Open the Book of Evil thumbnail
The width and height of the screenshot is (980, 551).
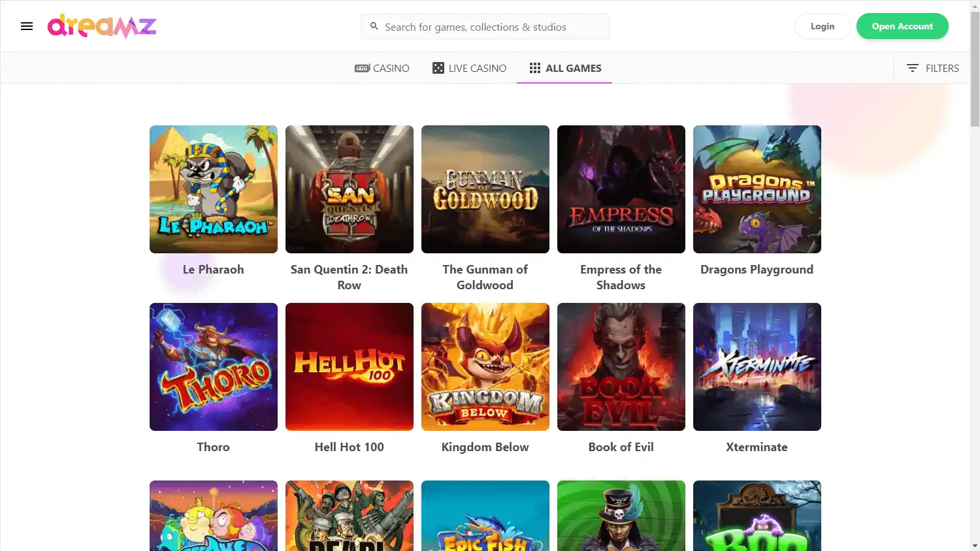[621, 367]
